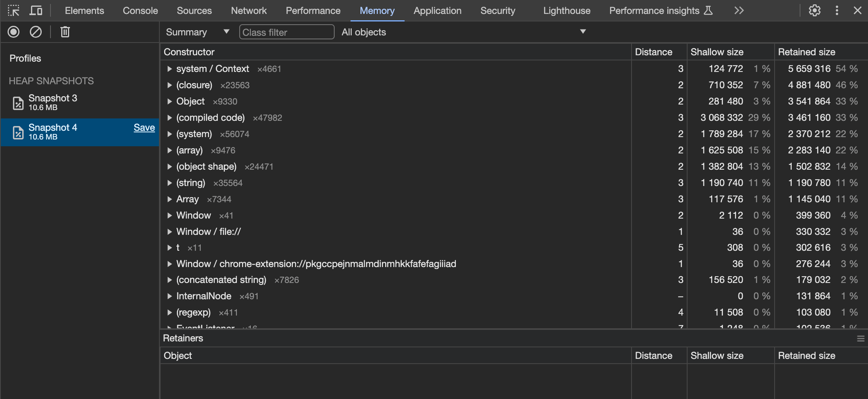The width and height of the screenshot is (868, 399).
Task: Click shallow size value 1 789 284
Action: coord(722,134)
